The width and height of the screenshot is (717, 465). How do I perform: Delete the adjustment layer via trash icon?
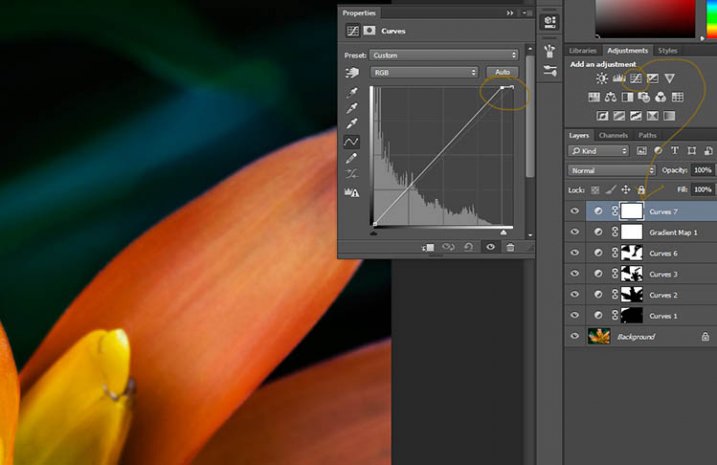click(510, 247)
